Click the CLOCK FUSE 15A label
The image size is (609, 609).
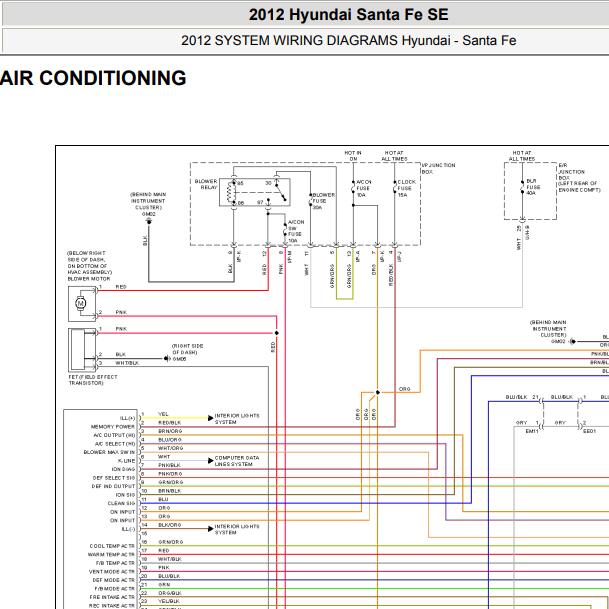pyautogui.click(x=406, y=188)
